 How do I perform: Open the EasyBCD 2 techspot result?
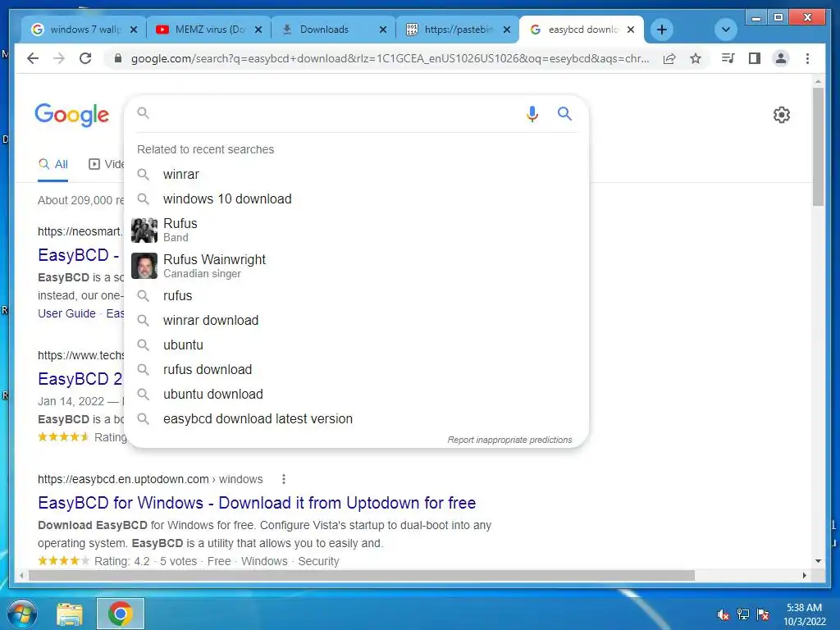pos(80,379)
